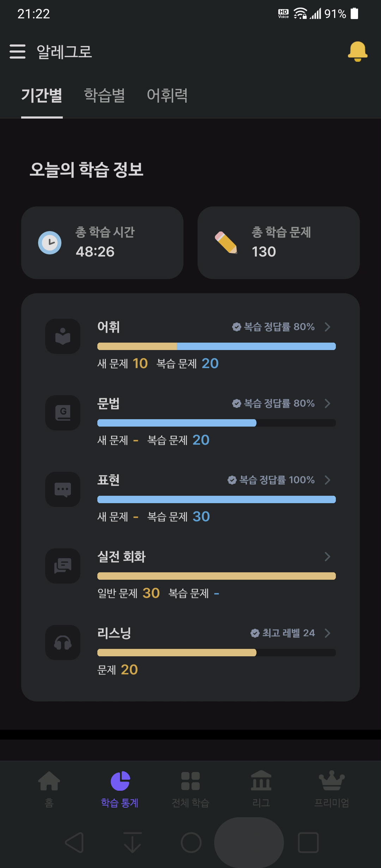Open the hamburger menu
This screenshot has height=868, width=381.
17,52
